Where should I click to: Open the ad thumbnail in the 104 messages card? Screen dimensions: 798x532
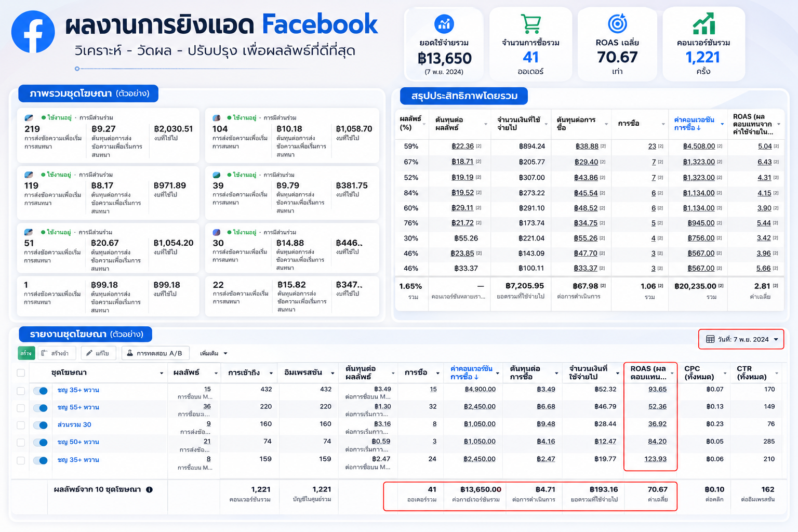[x=217, y=118]
